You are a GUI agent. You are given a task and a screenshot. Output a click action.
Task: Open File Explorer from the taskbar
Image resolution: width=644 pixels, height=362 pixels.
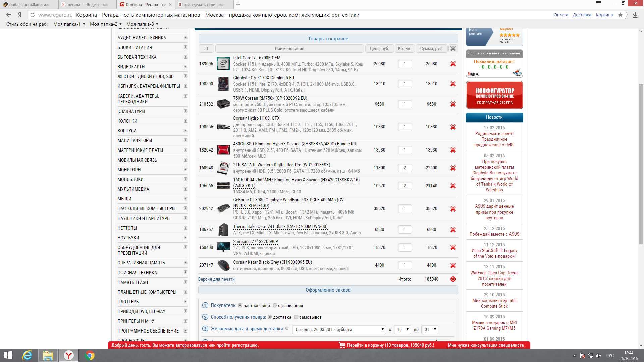click(48, 355)
